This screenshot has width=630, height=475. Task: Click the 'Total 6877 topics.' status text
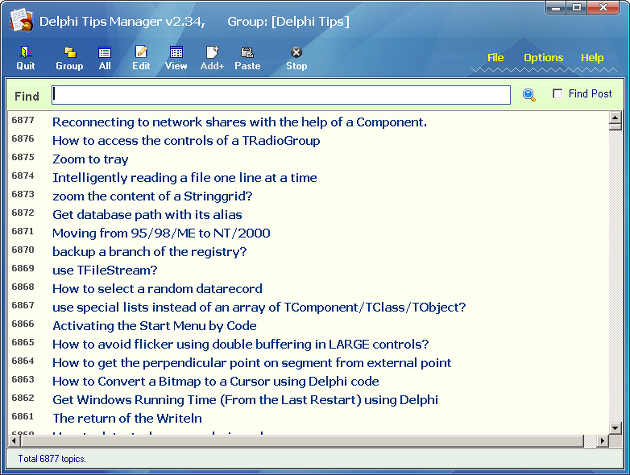point(52,459)
